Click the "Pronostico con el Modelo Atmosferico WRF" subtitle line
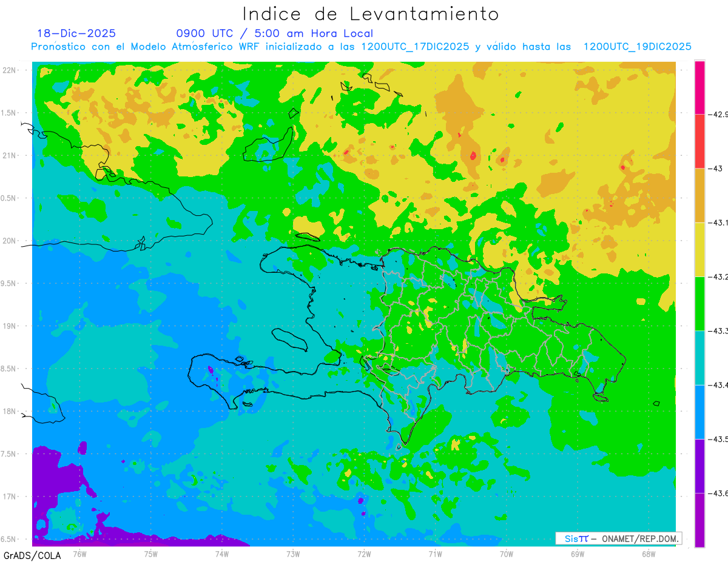Image resolution: width=728 pixels, height=562 pixels. coord(361,47)
